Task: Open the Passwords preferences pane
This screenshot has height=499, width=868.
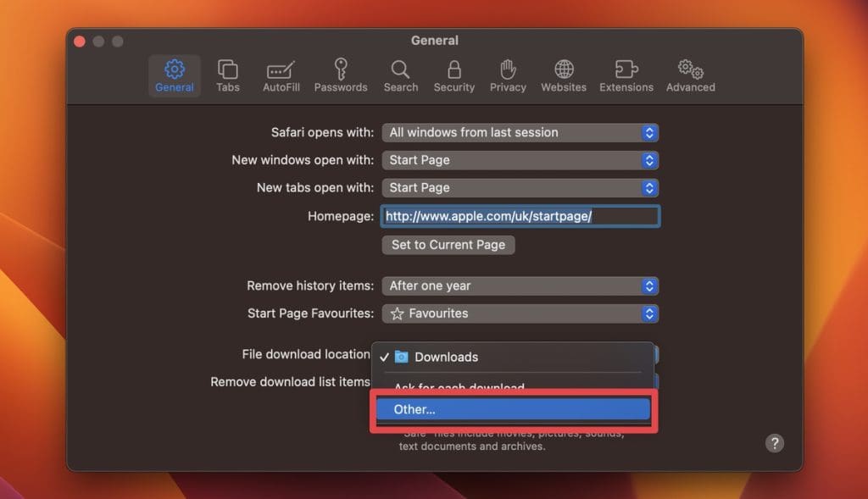Action: (x=341, y=75)
